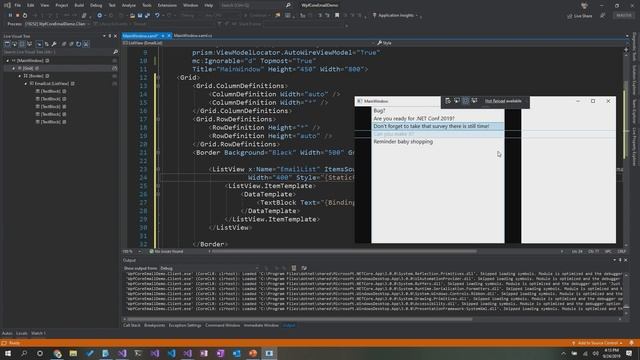Image resolution: width=640 pixels, height=360 pixels.
Task: Switch to the Locals tab
Action: point(22,333)
